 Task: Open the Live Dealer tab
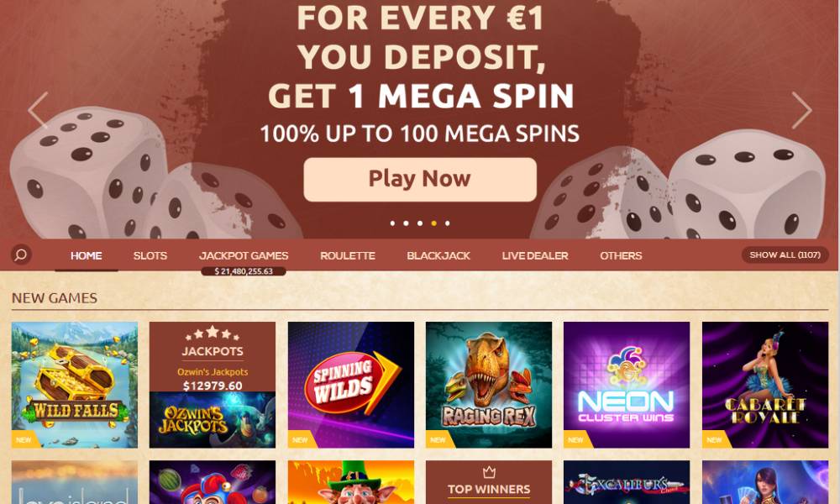[x=534, y=255]
